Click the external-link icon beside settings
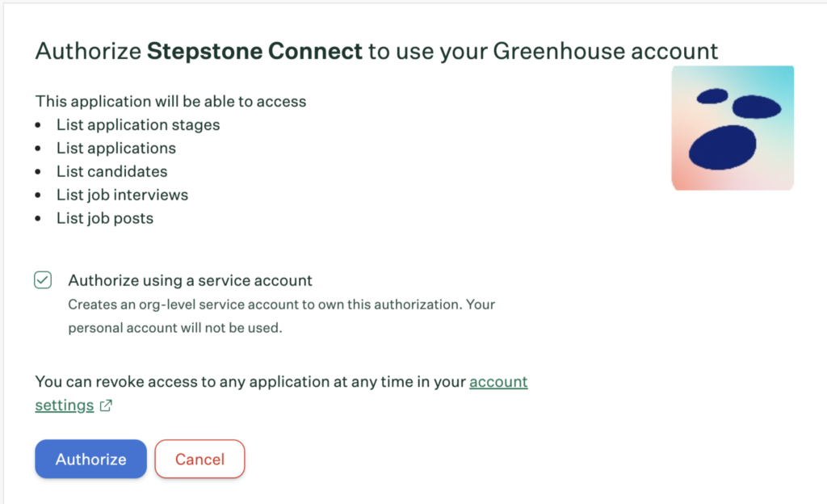Screen dimensions: 827x504 tap(106, 405)
